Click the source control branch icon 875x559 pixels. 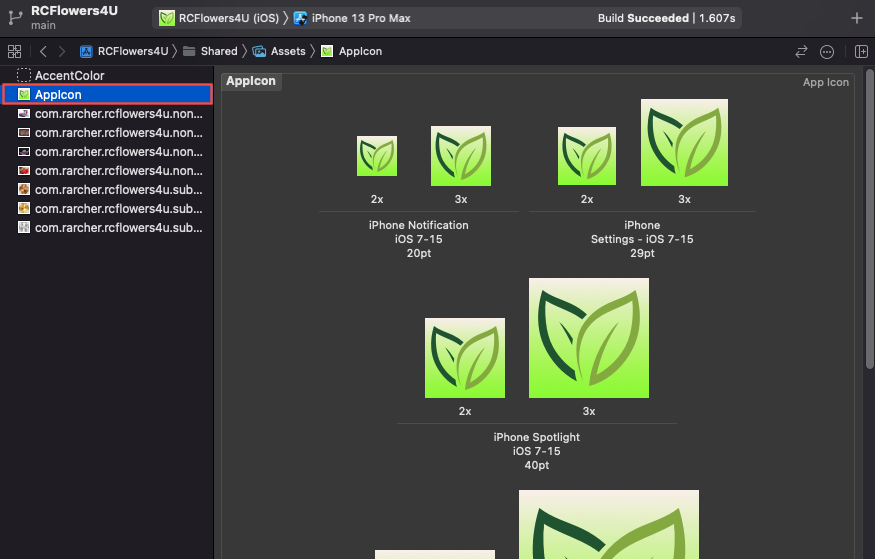click(15, 18)
